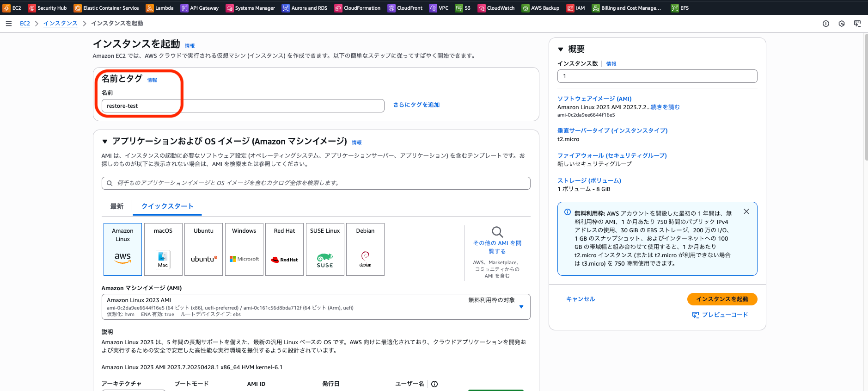Screen dimensions: 868x391
Task: Click the インスタンスを起動 orange button
Action: [x=722, y=299]
